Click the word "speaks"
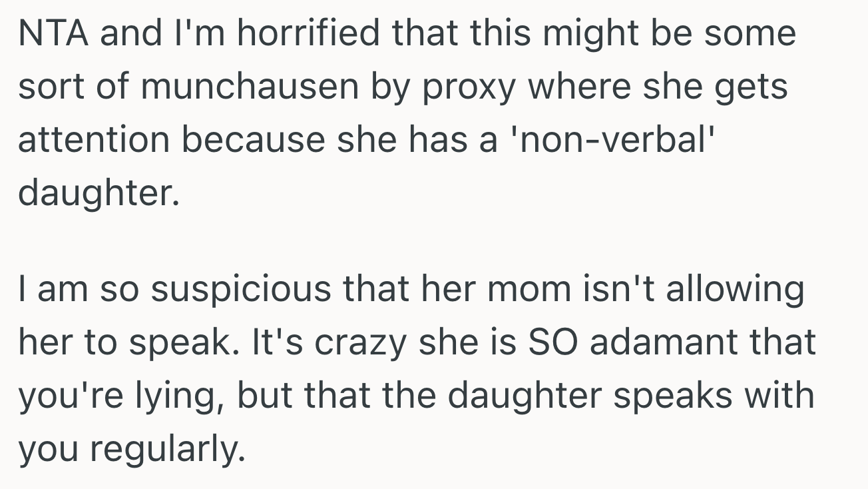The width and height of the screenshot is (868, 489). (671, 396)
